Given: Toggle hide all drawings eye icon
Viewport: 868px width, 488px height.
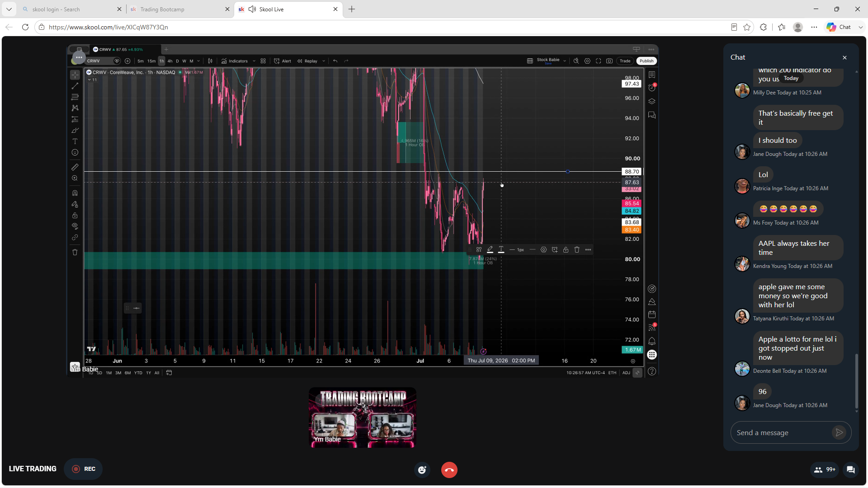Looking at the screenshot, I should click(x=75, y=226).
